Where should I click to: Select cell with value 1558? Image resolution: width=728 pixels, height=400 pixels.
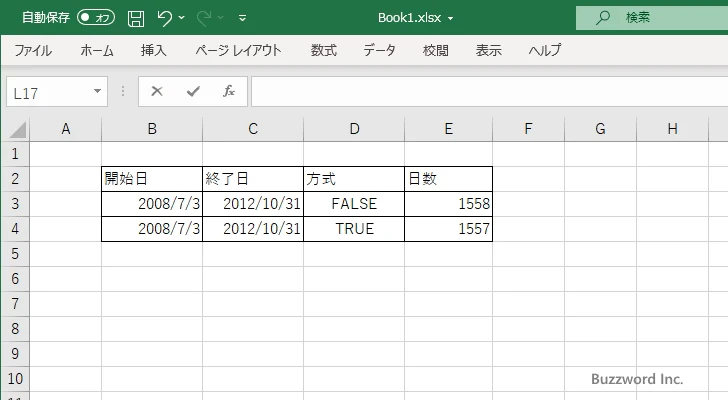click(x=448, y=204)
